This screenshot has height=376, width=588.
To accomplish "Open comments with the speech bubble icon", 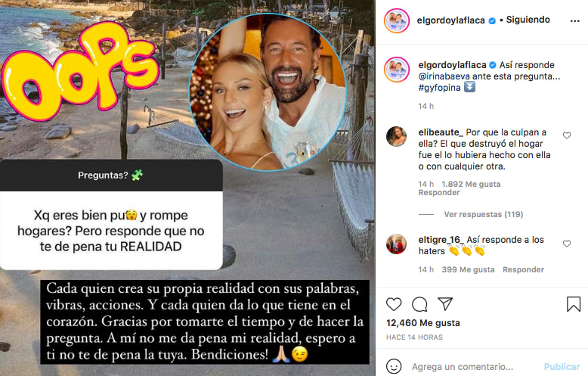I will 419,304.
